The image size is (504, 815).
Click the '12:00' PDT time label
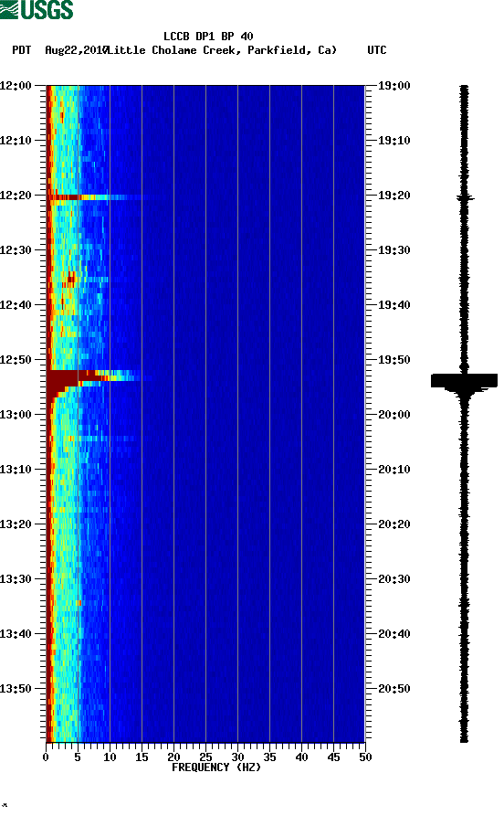(16, 86)
